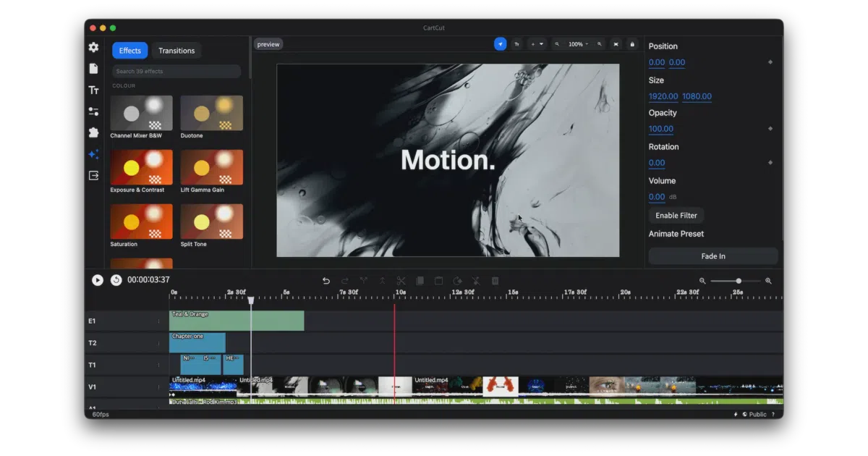Select the sparkle effects icon in sidebar

pos(93,154)
